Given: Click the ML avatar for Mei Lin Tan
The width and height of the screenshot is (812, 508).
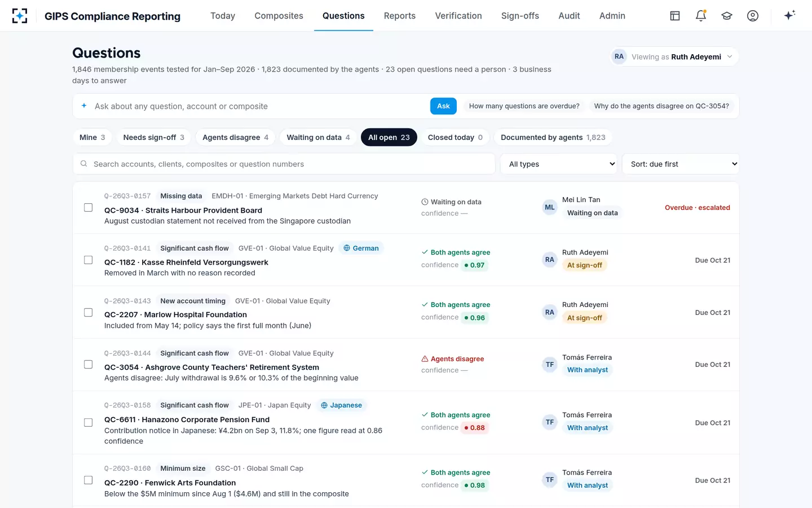Looking at the screenshot, I should point(549,207).
